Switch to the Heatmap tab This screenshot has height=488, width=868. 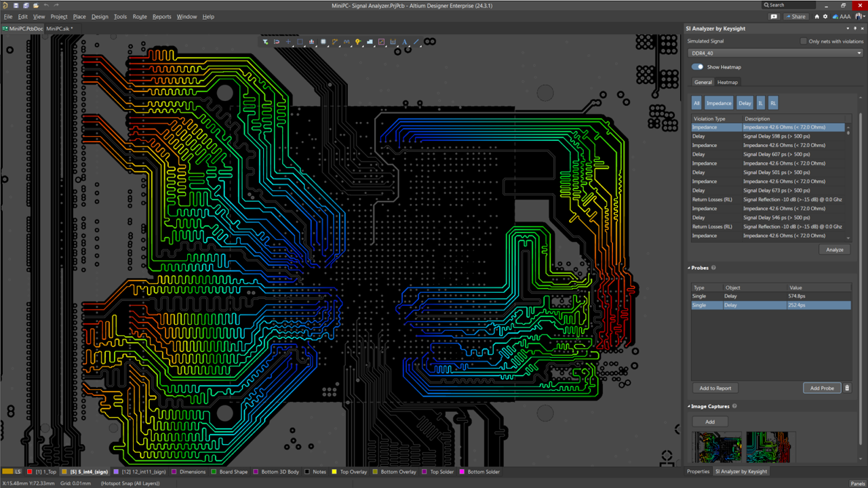coord(727,82)
